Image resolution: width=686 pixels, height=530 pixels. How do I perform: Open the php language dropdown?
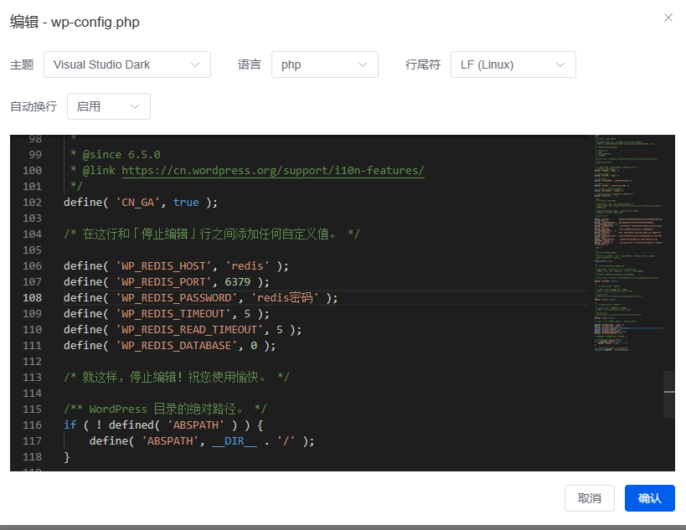point(324,65)
